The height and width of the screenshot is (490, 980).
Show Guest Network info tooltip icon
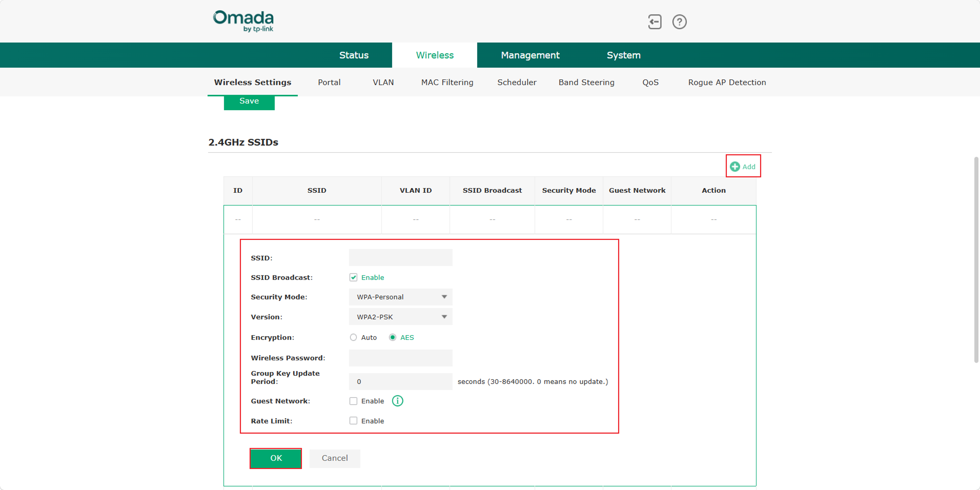pyautogui.click(x=397, y=400)
